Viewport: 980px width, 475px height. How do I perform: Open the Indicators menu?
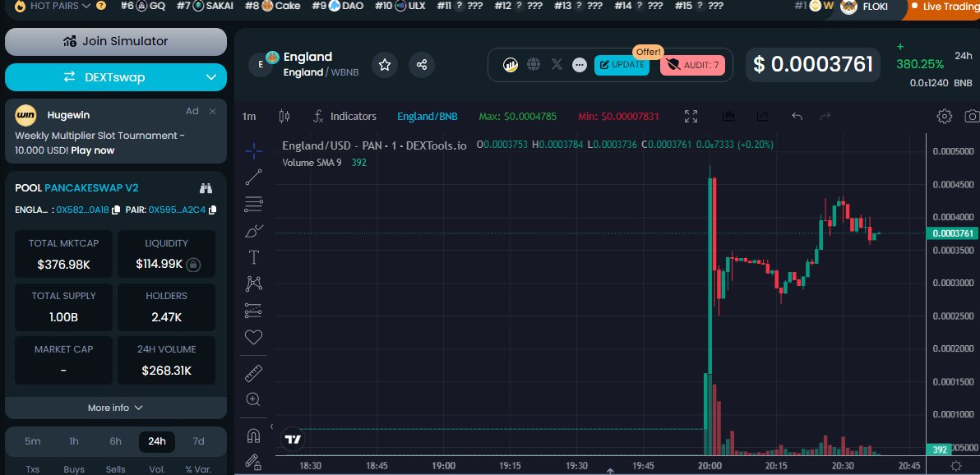[344, 116]
